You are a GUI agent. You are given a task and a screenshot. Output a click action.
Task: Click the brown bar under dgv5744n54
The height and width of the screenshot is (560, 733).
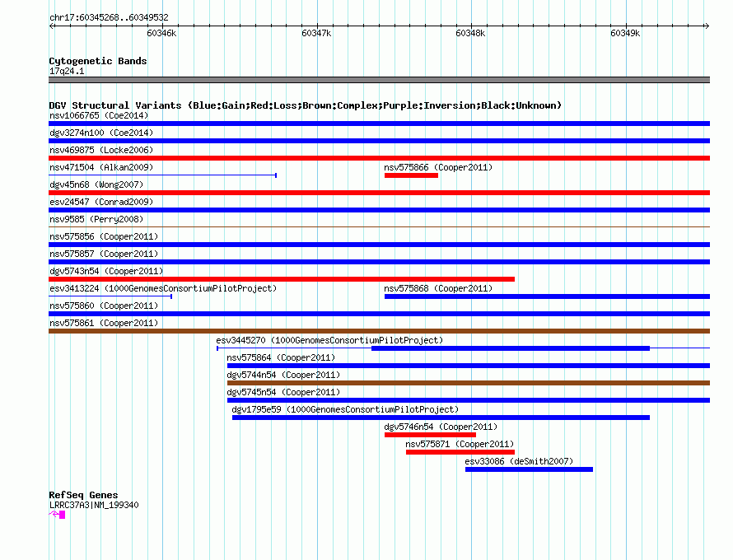point(469,383)
